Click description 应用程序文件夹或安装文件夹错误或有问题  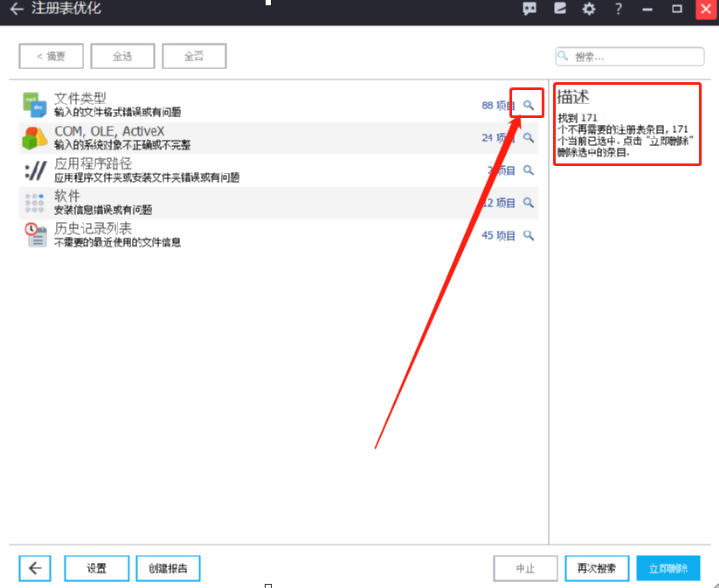(x=147, y=178)
